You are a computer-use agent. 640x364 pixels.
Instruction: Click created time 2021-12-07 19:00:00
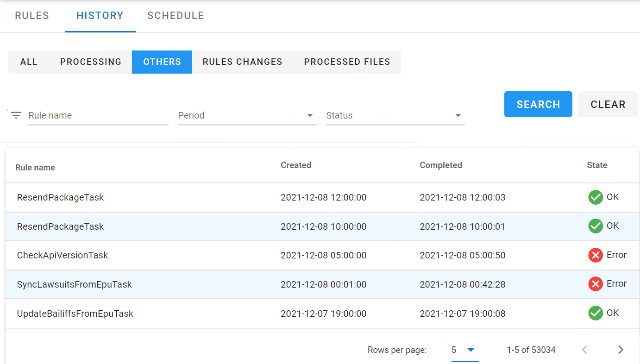pos(324,314)
